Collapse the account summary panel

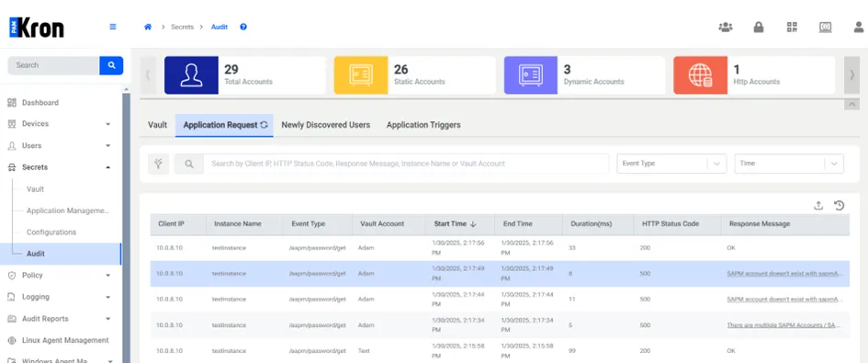(851, 105)
